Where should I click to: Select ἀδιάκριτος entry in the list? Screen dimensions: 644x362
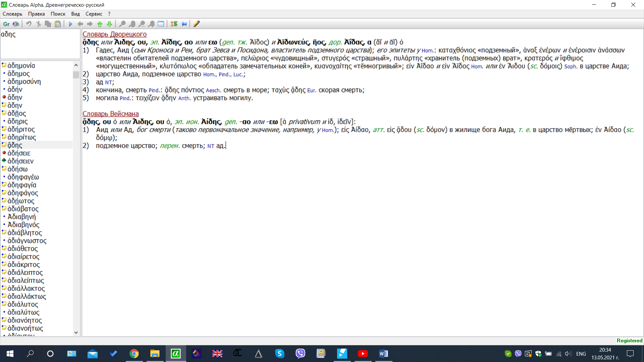23,264
